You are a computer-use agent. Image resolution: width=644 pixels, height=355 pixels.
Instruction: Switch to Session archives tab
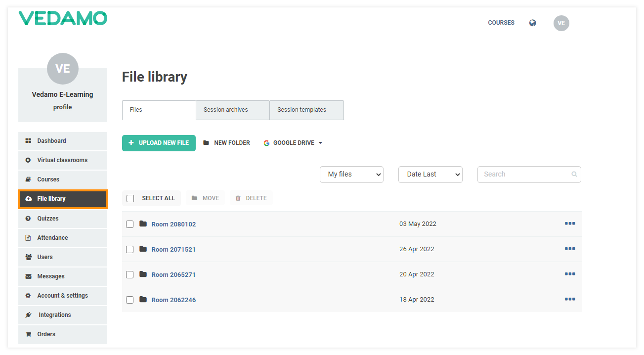point(233,110)
